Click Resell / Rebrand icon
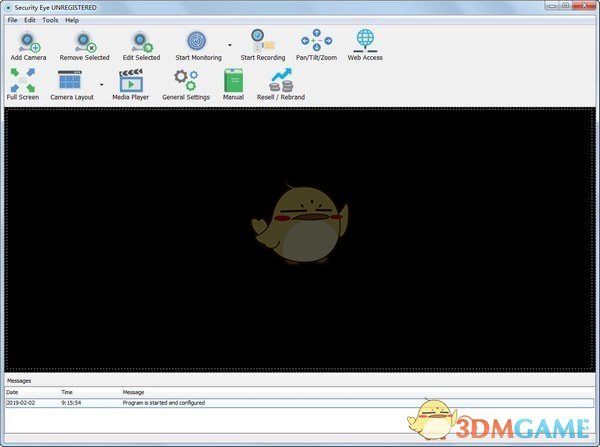Viewport: 600px width, 447px height. 281,80
